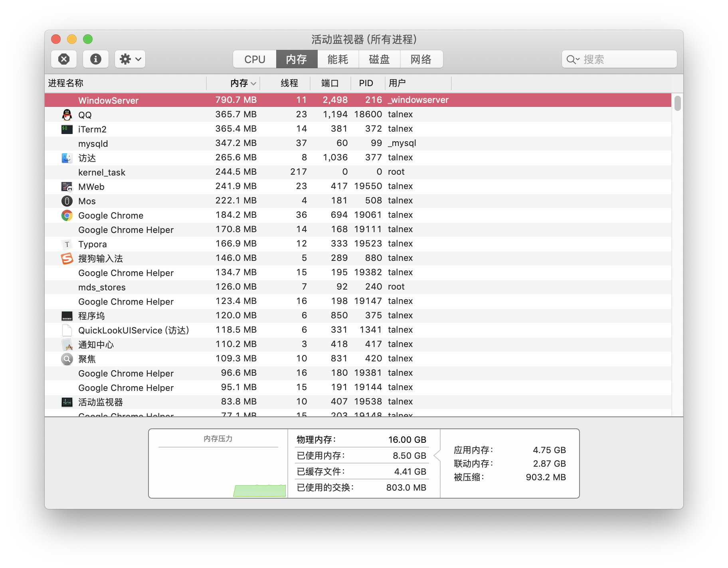Open the 磁盘 tab

[x=379, y=59]
